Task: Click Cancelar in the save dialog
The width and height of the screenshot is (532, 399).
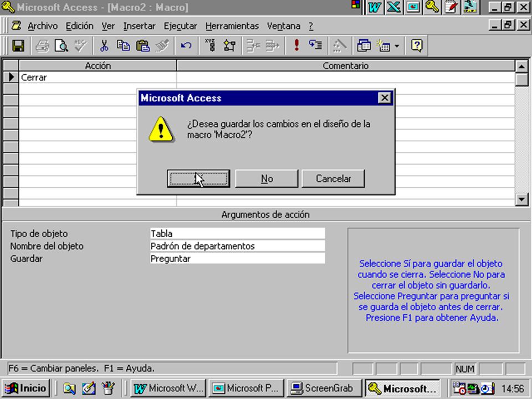Action: tap(333, 178)
